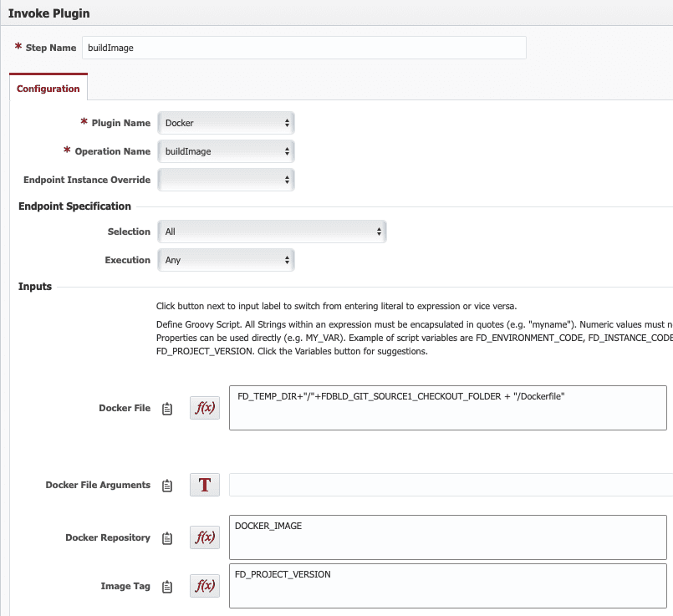
Task: Click in the Step Name field containing buildImage
Action: pyautogui.click(x=303, y=48)
